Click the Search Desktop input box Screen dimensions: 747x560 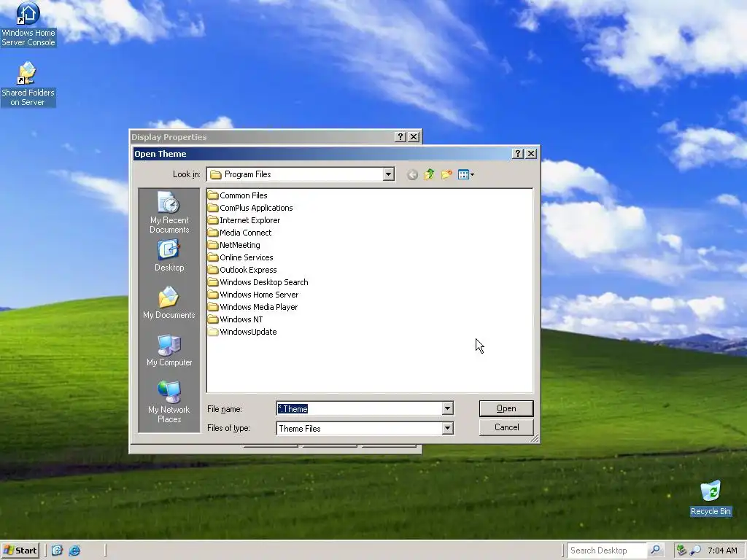[x=607, y=550]
